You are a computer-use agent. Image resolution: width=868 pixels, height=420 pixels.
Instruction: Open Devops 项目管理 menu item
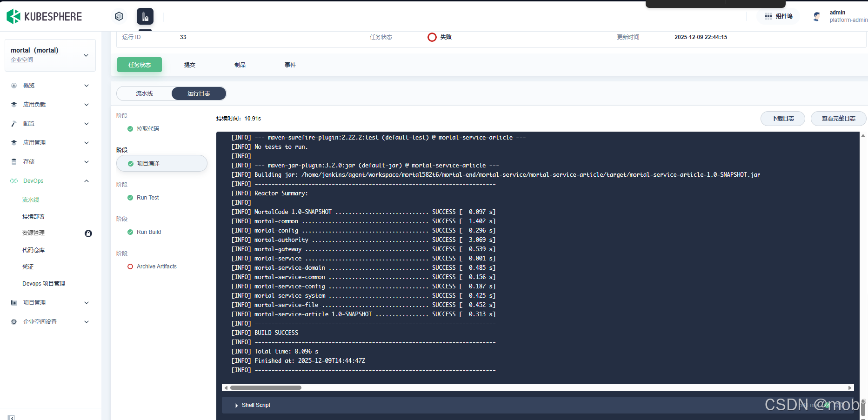point(44,284)
